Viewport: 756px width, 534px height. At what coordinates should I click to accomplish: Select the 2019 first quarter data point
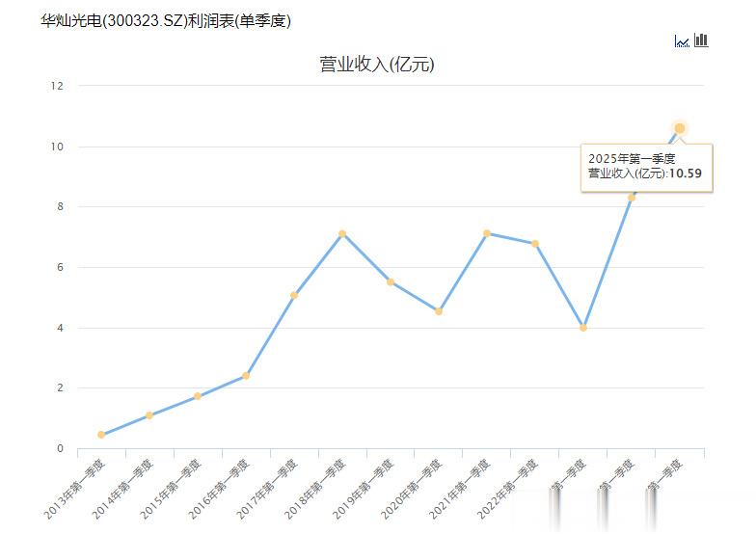[391, 281]
